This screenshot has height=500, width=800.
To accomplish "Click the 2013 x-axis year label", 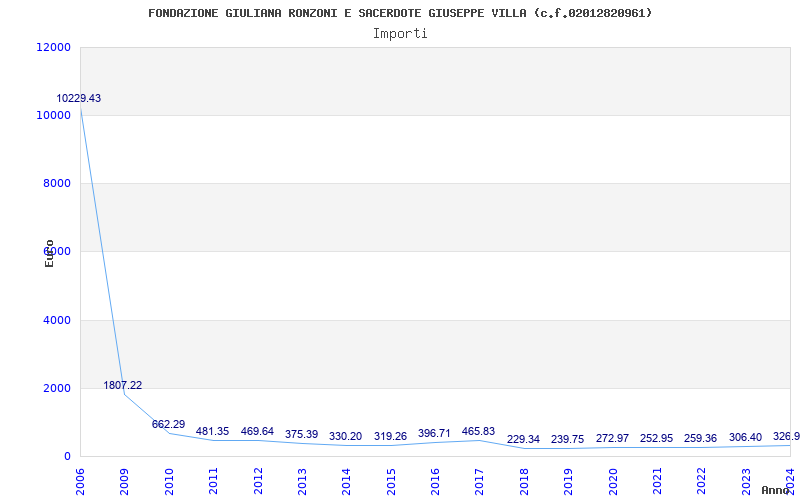I will [x=302, y=482].
